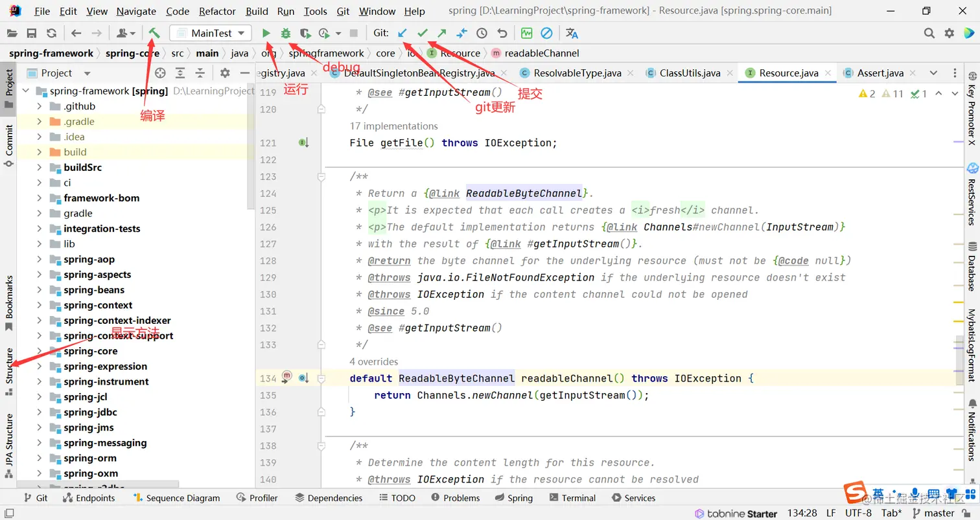980x520 pixels.
Task: Click the '17 implementations' hint
Action: 393,126
